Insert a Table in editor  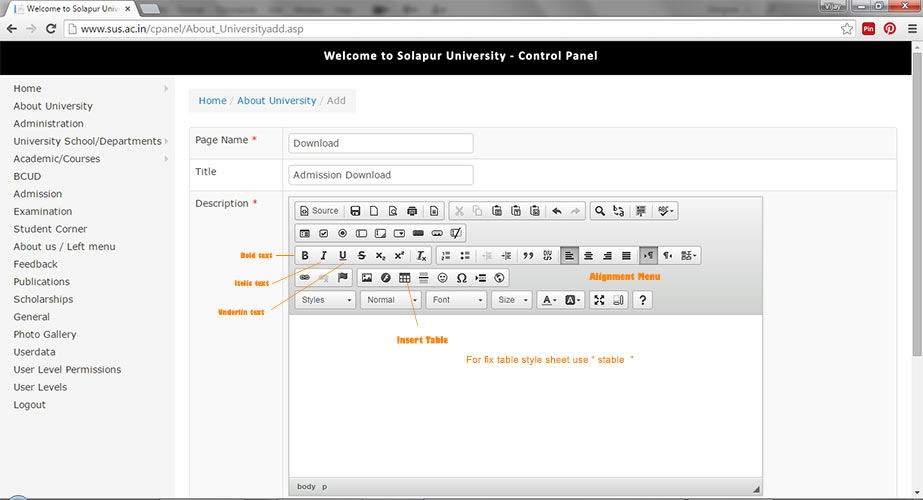(x=404, y=277)
